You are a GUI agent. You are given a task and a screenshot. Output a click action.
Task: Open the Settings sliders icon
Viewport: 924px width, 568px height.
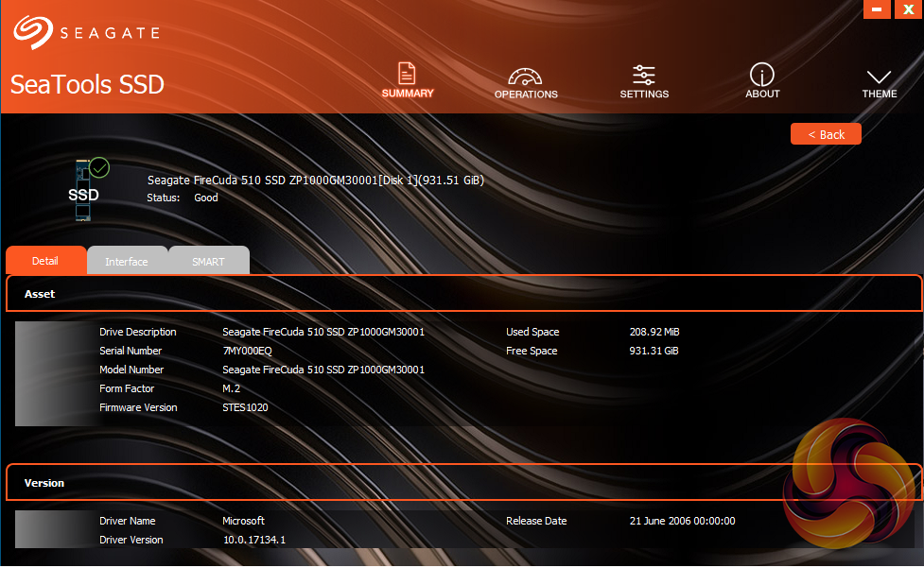point(644,81)
